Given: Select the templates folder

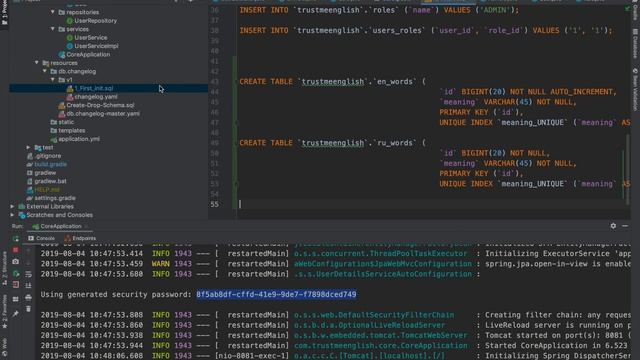Looking at the screenshot, I should tap(68, 131).
